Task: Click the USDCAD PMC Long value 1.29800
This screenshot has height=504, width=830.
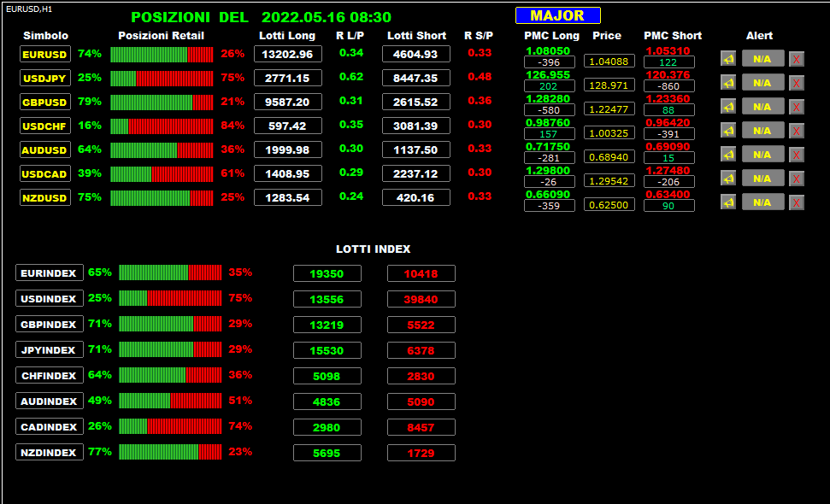Action: point(548,170)
